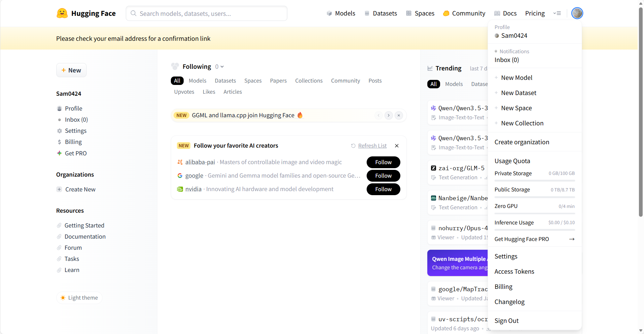
Task: Click the Private Storage usage bar
Action: click(x=535, y=181)
